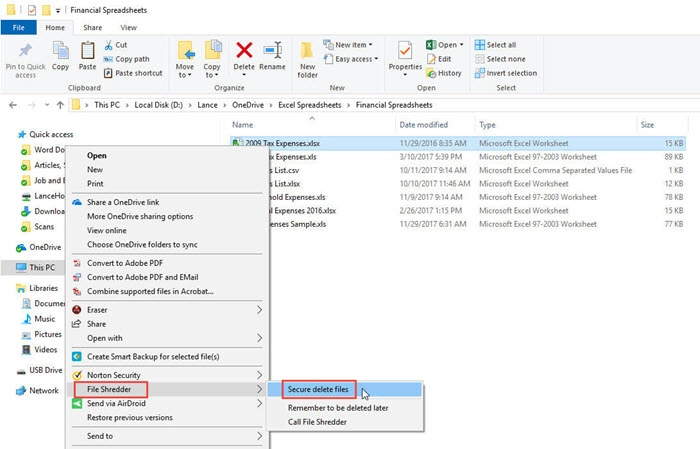Select Network in navigation pane
The width and height of the screenshot is (700, 449).
44,391
